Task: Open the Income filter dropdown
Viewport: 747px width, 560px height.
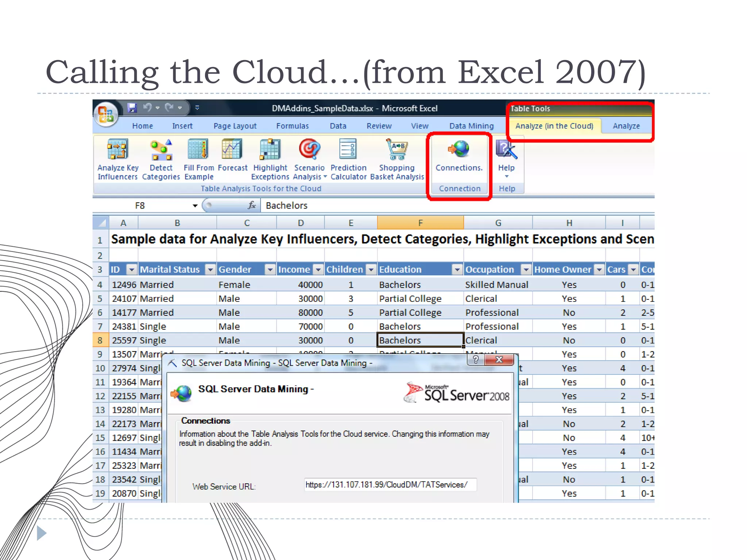Action: click(318, 269)
